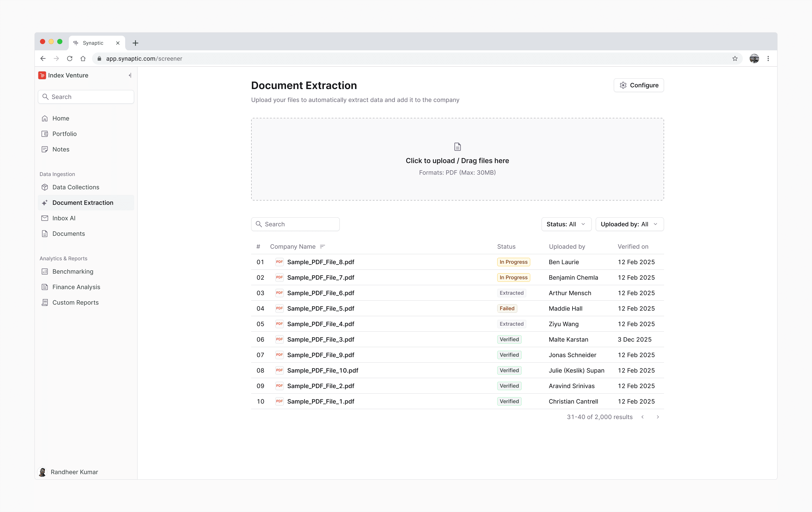812x512 pixels.
Task: Click Verified badge in Malte Karstan row
Action: click(509, 340)
